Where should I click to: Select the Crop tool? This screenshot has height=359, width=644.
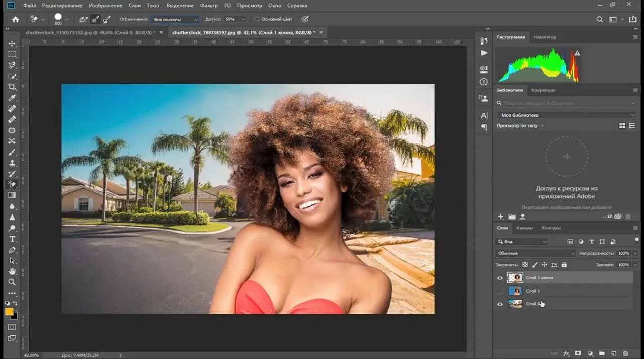[x=12, y=87]
